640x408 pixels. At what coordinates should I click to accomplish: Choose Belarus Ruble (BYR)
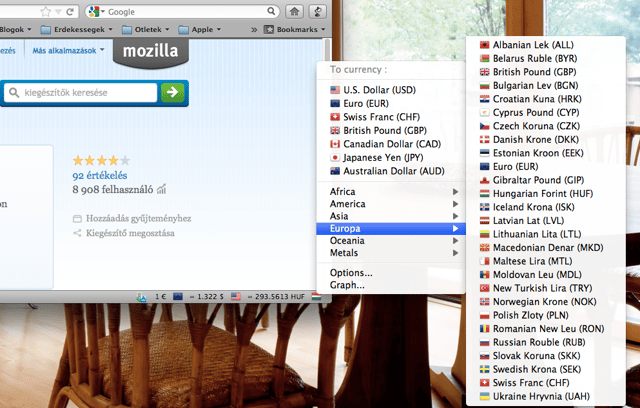pos(545,58)
